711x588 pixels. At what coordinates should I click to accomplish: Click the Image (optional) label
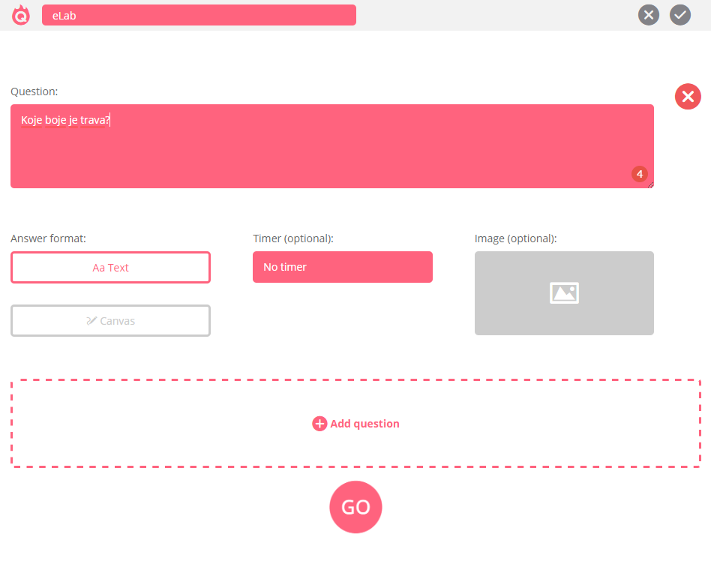pyautogui.click(x=515, y=238)
